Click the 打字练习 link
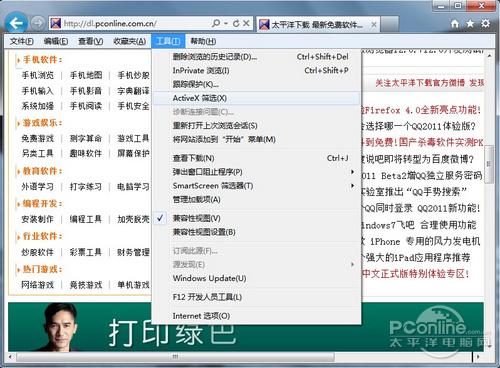This screenshot has width=500, height=368. pyautogui.click(x=86, y=186)
